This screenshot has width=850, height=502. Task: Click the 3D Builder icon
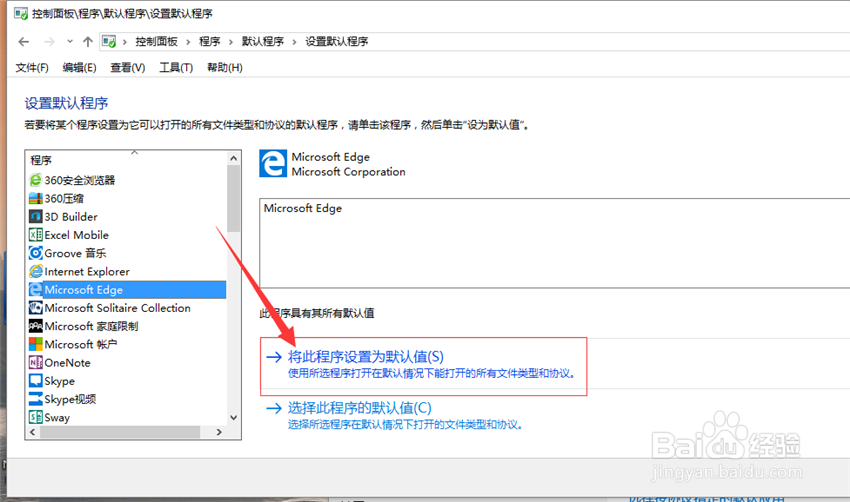tap(35, 217)
